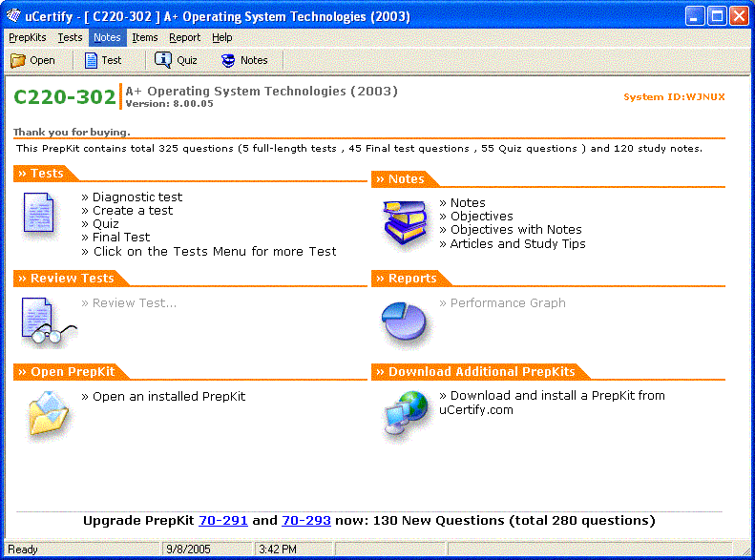
Task: Click the Tests section header
Action: (45, 174)
